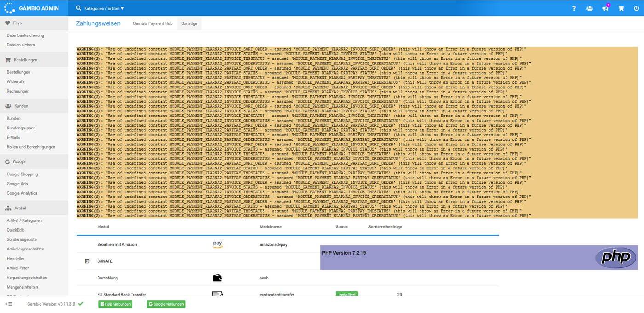Image resolution: width=644 pixels, height=313 pixels.
Task: Open Artikeleigenschaften in the sidebar
Action: pyautogui.click(x=25, y=249)
